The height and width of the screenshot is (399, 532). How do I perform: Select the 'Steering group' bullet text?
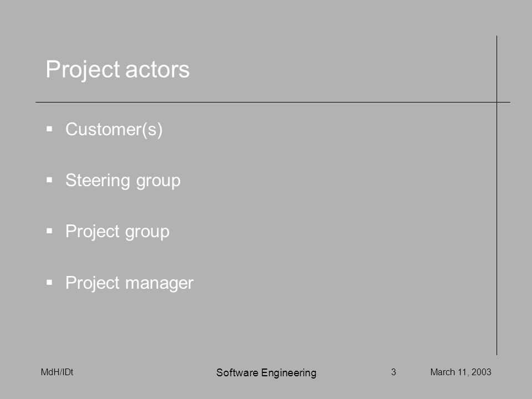click(x=123, y=181)
